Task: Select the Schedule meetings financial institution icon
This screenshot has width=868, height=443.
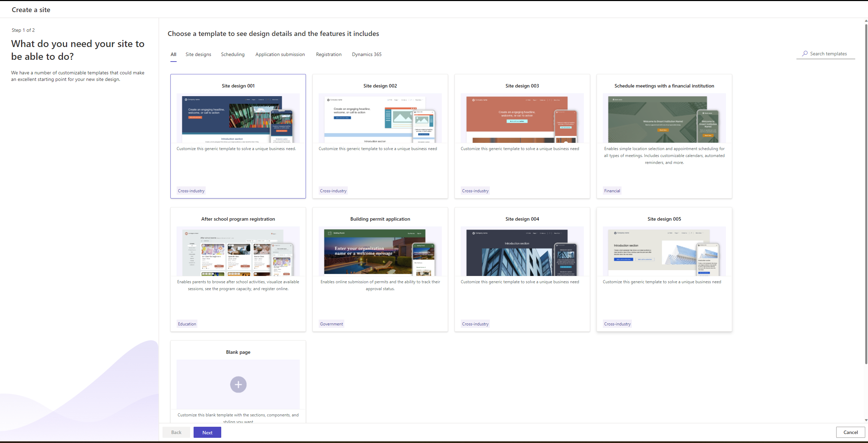Action: pos(664,119)
